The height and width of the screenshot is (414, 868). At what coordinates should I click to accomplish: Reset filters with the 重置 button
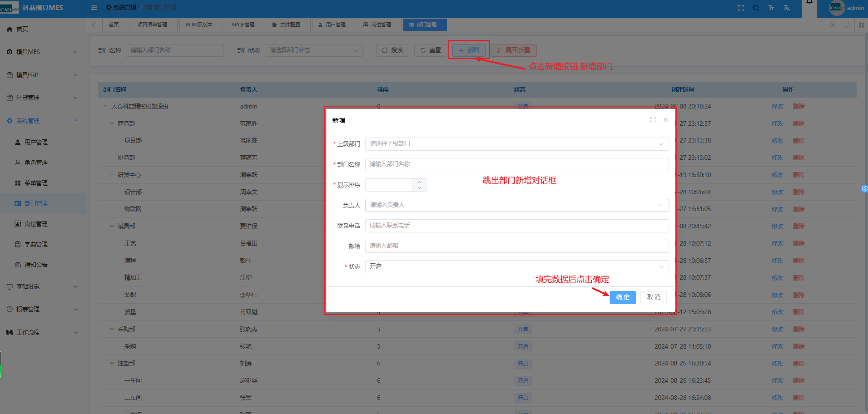tap(431, 50)
